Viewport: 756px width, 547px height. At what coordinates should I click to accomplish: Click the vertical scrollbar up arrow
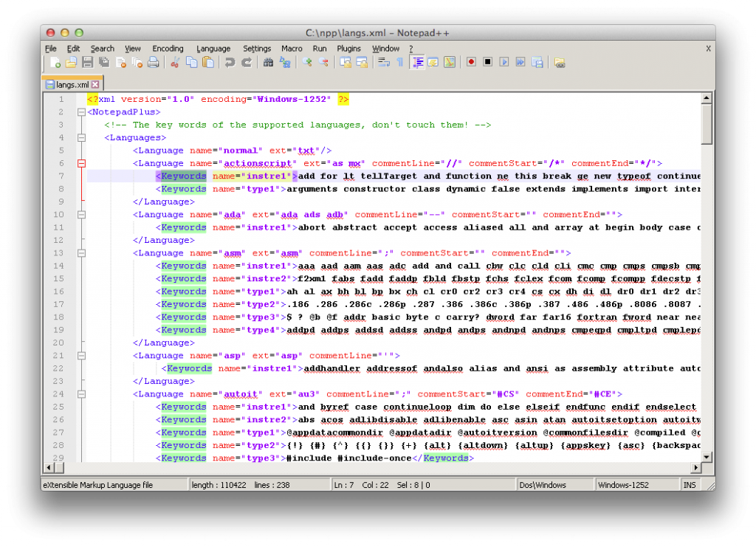tap(707, 98)
